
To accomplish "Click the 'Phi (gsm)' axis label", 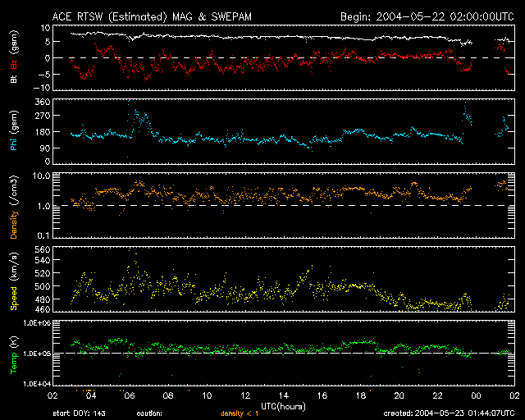I will (x=14, y=130).
